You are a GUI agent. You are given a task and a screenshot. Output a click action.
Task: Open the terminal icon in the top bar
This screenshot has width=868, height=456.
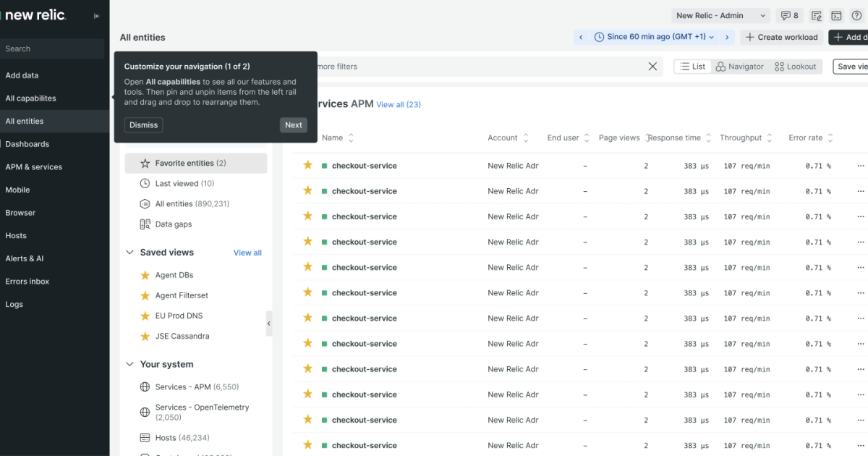coord(838,15)
